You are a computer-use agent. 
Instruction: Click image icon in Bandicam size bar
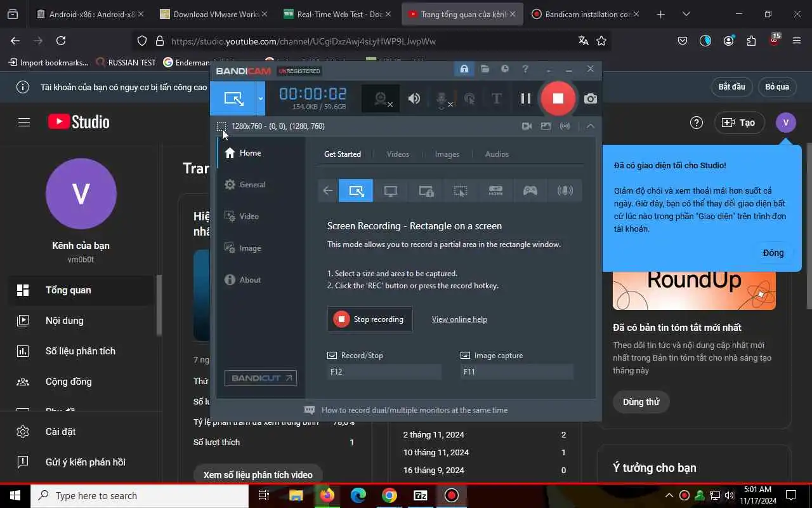point(546,126)
